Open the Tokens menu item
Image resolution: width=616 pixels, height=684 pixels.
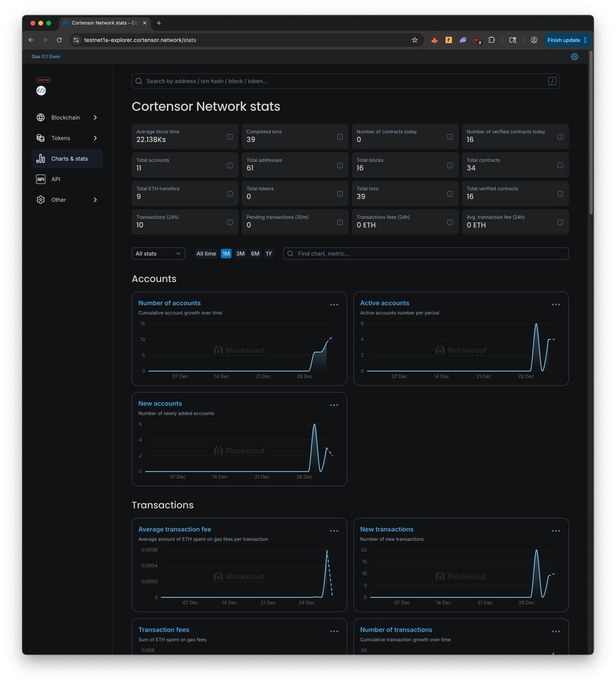(x=67, y=138)
